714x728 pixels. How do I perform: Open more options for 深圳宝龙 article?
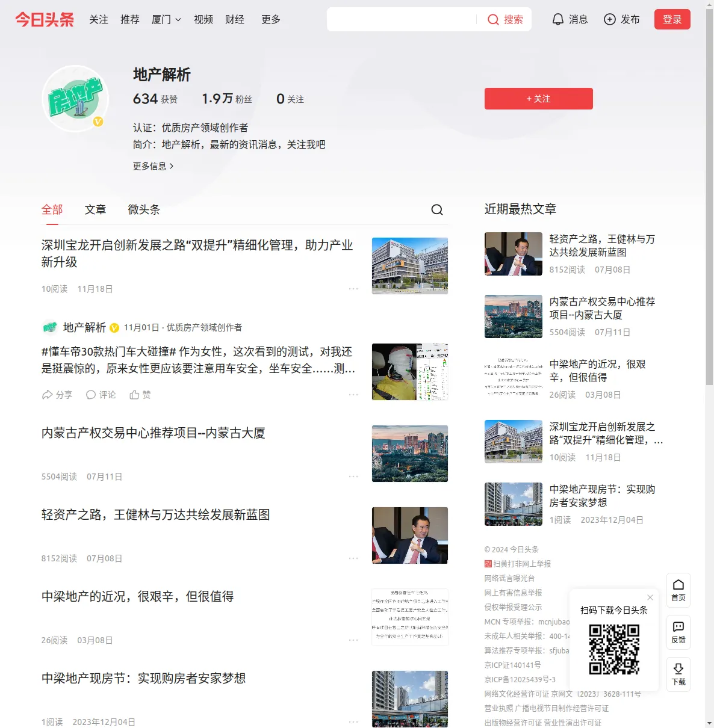point(353,289)
